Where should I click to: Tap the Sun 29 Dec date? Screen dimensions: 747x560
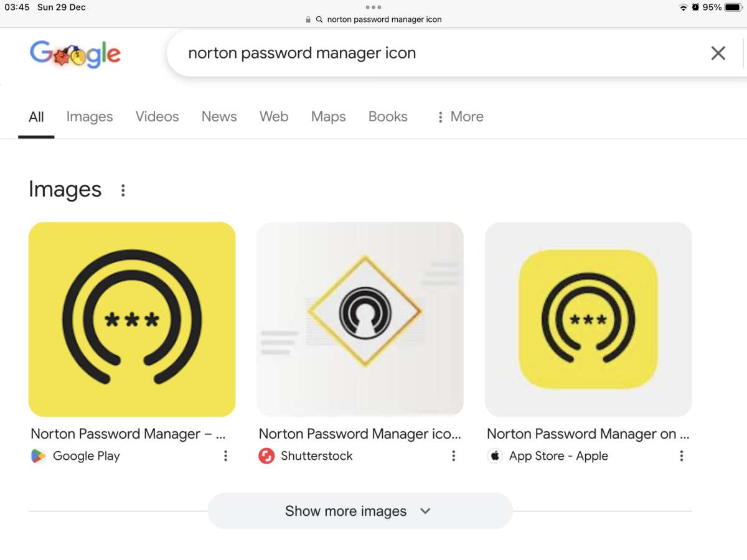[x=62, y=7]
